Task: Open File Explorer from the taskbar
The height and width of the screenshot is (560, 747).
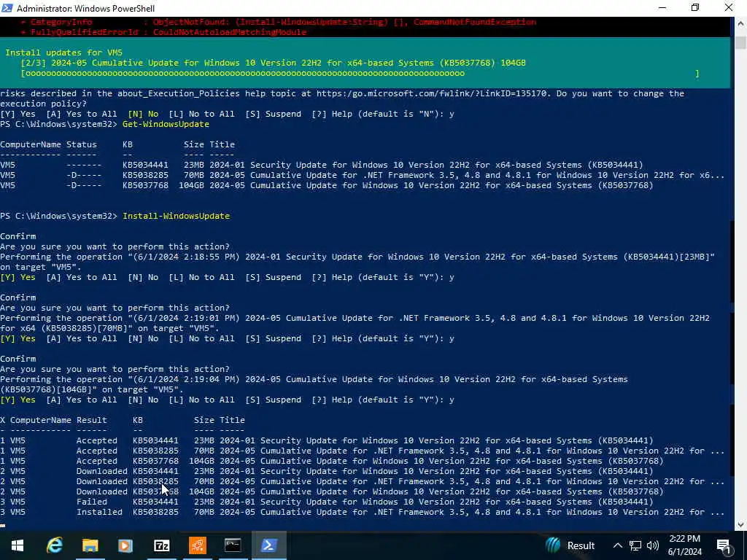Action: click(x=90, y=545)
